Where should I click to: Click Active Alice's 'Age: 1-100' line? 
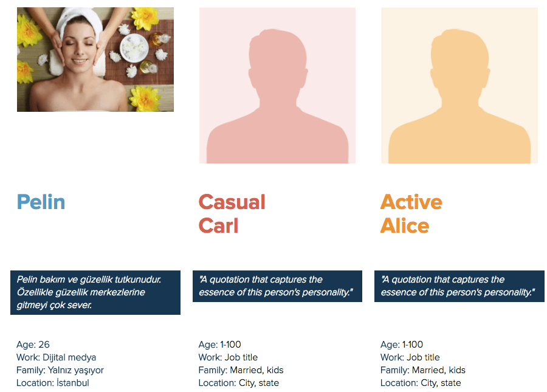pyautogui.click(x=402, y=345)
